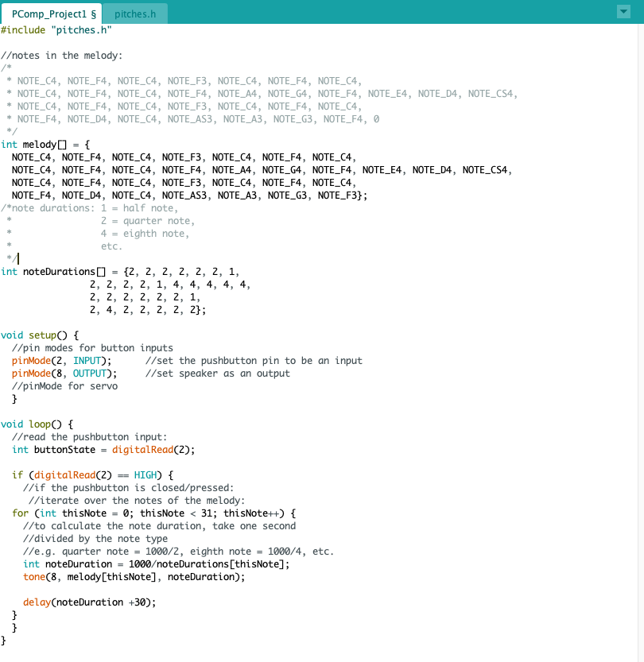Click the NOTE_AS3 entry in melody array
This screenshot has width=644, height=662.
click(187, 196)
